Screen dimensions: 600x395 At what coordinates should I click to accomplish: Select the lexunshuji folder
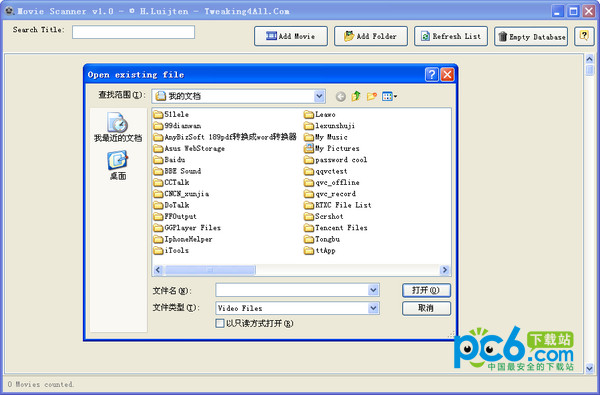click(x=329, y=126)
